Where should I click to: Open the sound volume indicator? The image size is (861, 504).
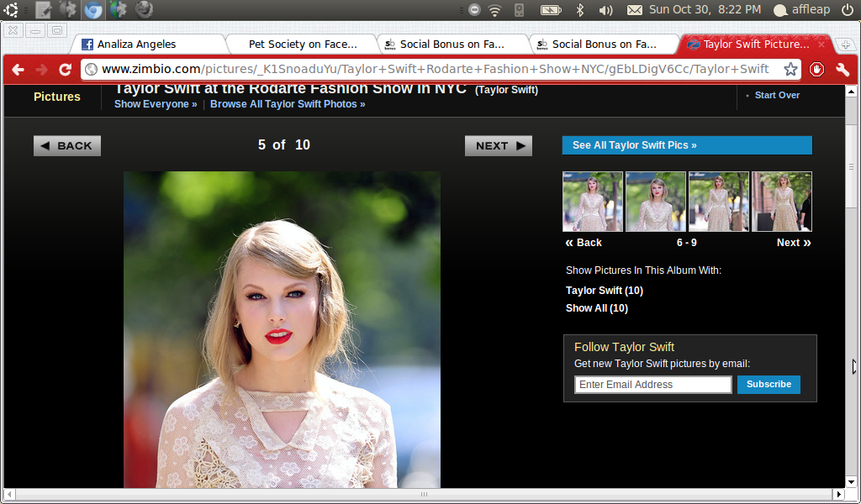605,10
